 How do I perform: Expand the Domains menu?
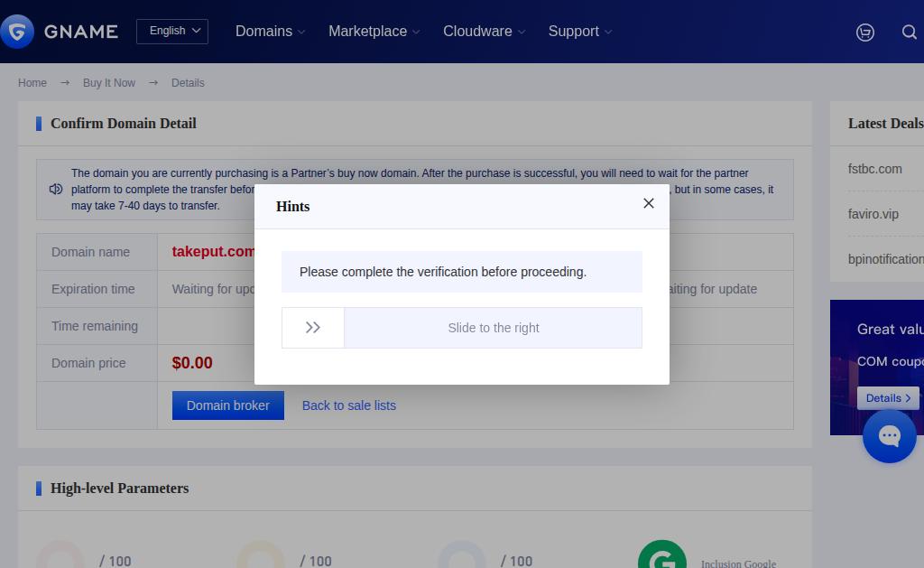pyautogui.click(x=270, y=32)
